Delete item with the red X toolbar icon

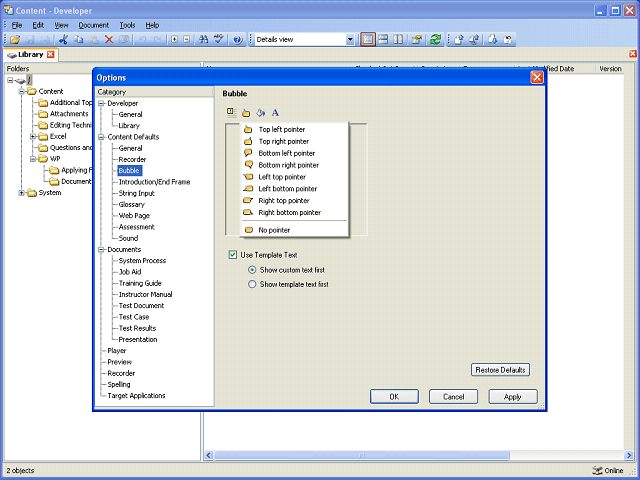click(x=109, y=39)
